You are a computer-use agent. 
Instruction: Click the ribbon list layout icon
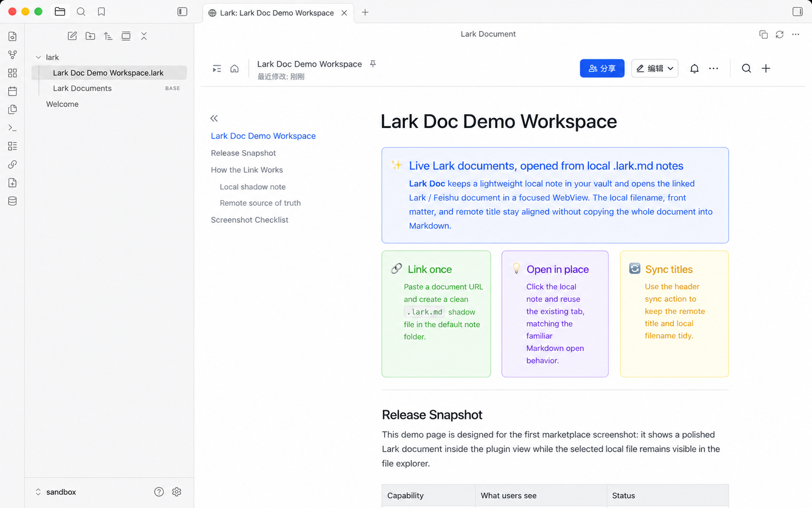tap(12, 146)
